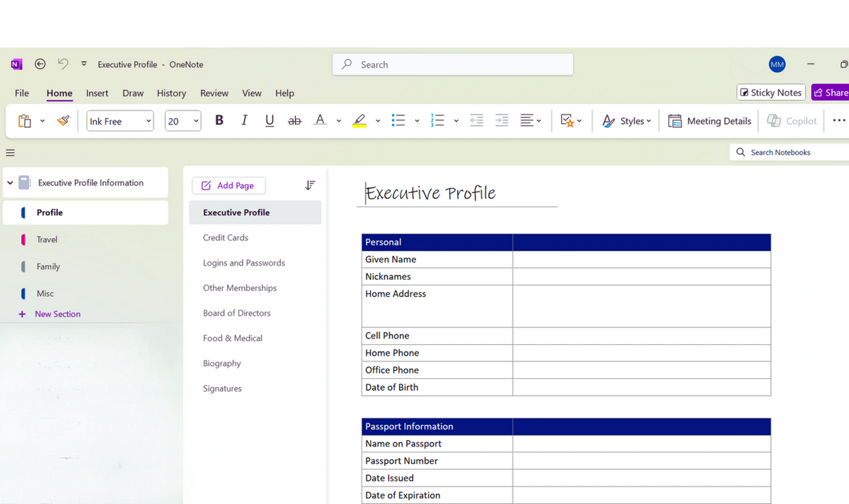Screen dimensions: 849x504
Task: Increase paragraph indent
Action: click(x=502, y=121)
